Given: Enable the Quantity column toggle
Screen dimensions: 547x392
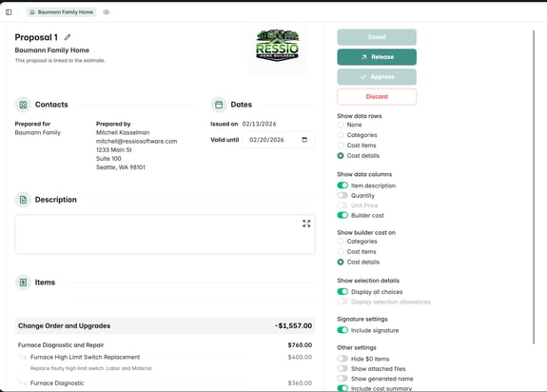Looking at the screenshot, I should tap(342, 195).
